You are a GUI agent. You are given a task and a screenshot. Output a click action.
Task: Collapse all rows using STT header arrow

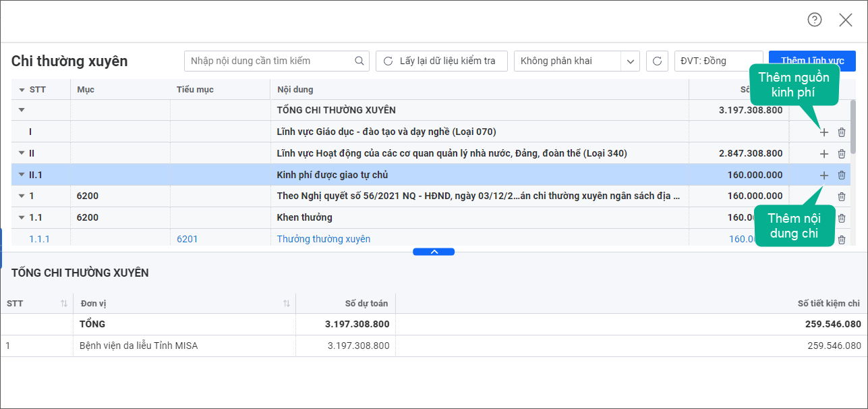22,90
